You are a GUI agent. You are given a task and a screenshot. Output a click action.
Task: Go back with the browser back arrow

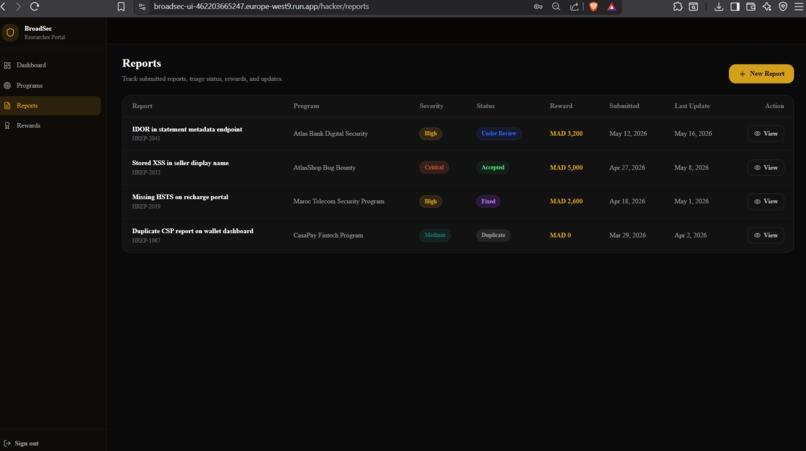coord(3,7)
